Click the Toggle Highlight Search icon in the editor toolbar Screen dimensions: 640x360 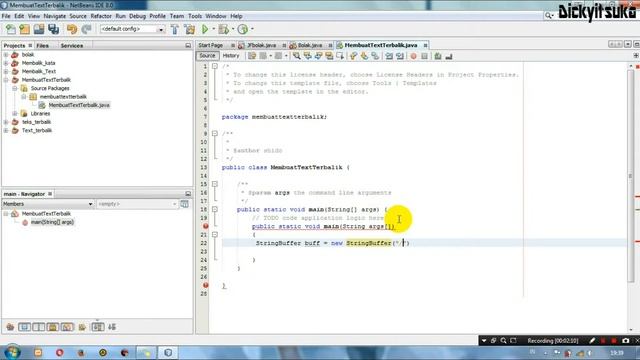329,56
